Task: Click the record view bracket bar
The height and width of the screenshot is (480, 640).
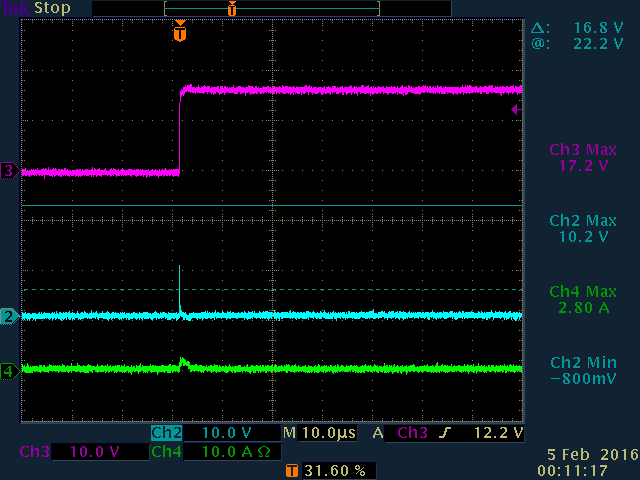Action: [x=272, y=8]
